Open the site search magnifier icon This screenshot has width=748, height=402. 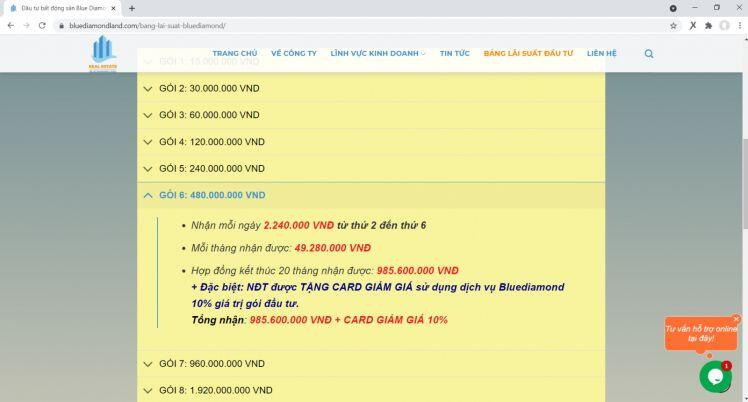pyautogui.click(x=649, y=53)
